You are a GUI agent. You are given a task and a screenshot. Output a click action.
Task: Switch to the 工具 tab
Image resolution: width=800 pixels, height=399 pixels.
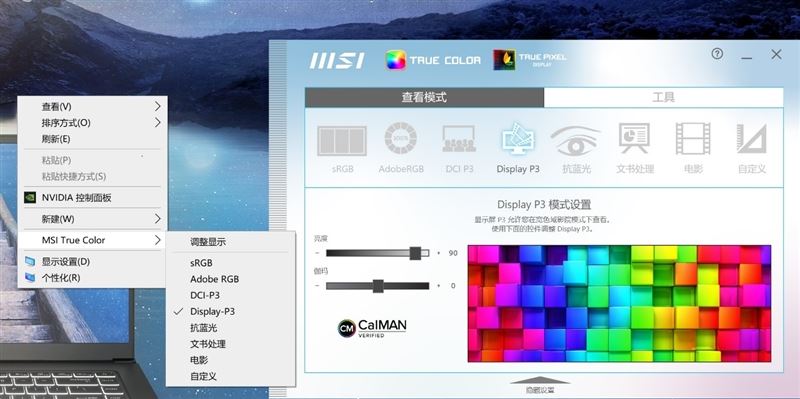pyautogui.click(x=663, y=97)
